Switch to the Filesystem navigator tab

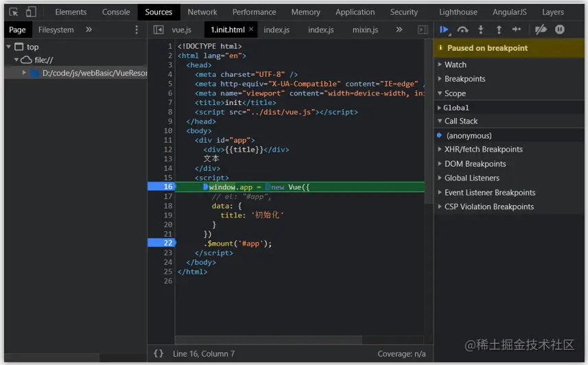pos(56,30)
